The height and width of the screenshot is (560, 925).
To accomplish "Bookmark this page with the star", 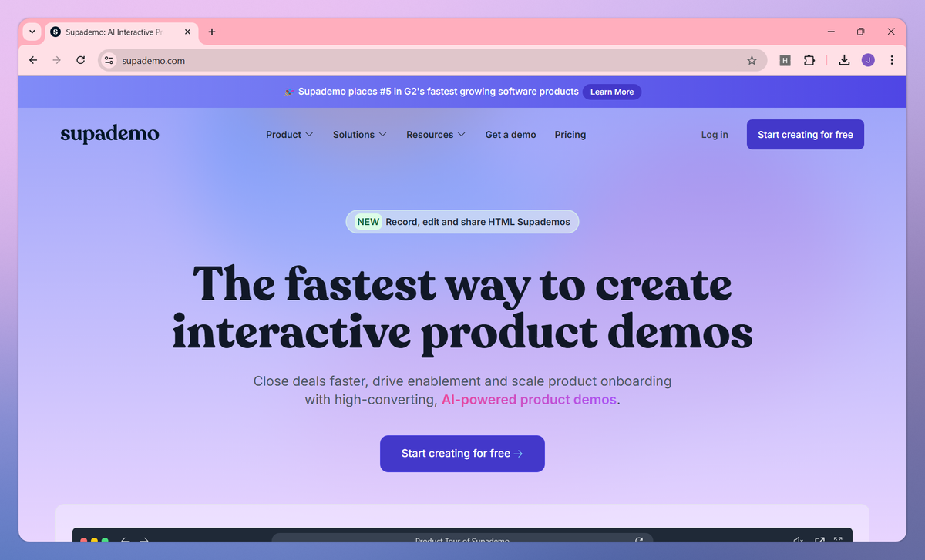I will [x=752, y=60].
